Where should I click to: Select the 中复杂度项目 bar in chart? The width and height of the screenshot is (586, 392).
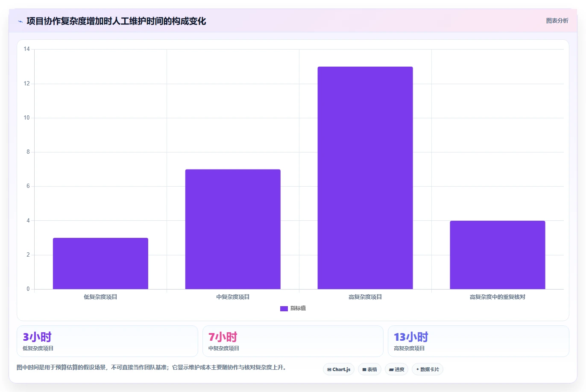[233, 229]
